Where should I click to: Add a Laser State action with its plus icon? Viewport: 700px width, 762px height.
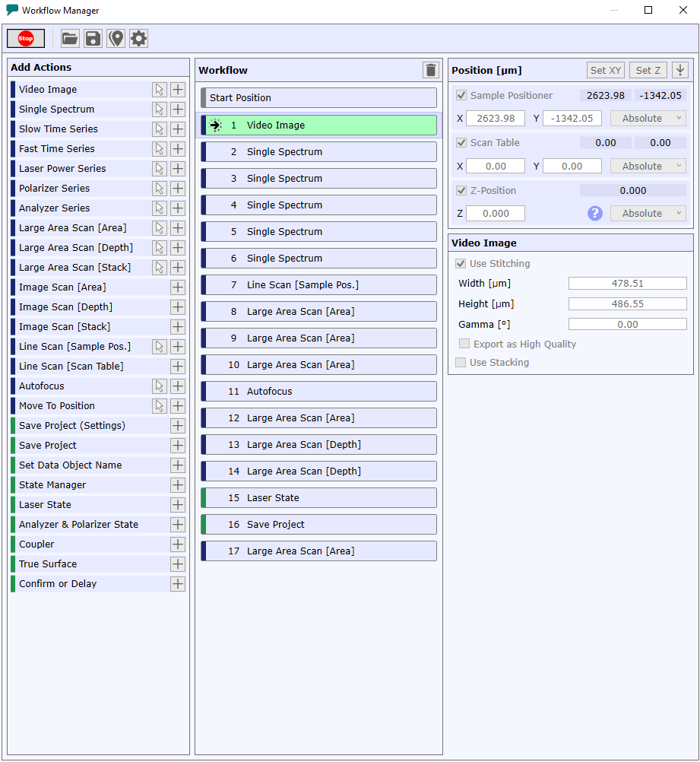177,504
